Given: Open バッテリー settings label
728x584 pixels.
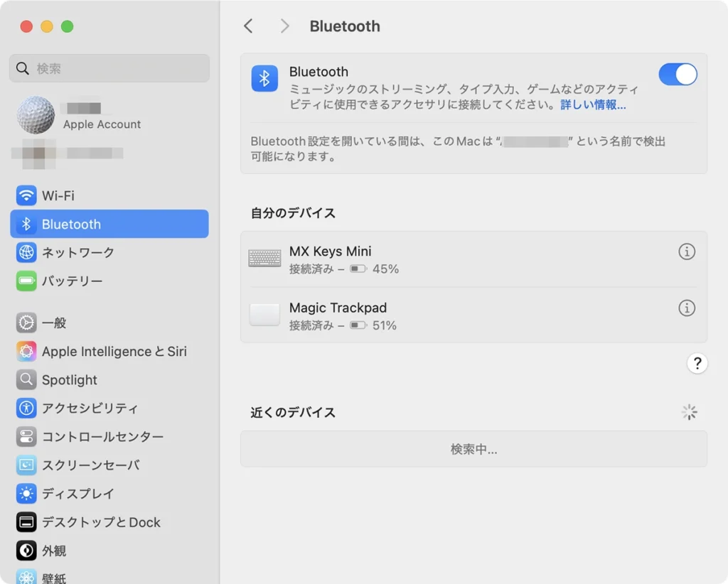Looking at the screenshot, I should pos(72,281).
